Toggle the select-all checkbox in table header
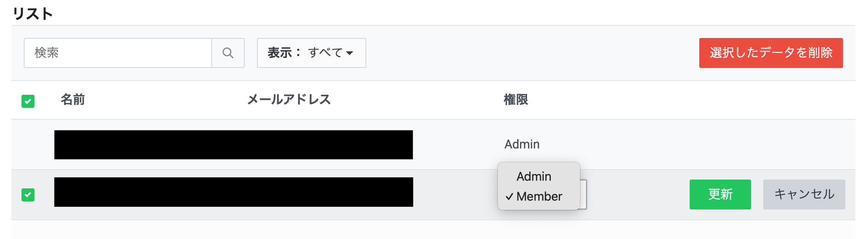 tap(28, 101)
